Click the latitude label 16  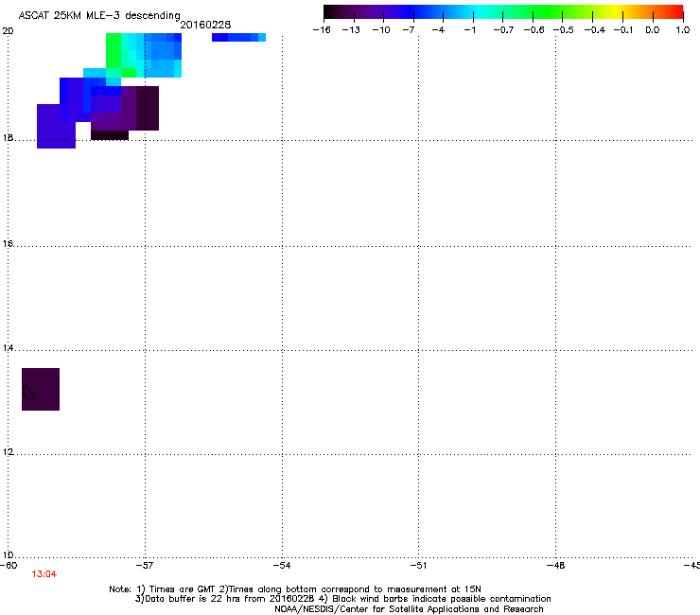(x=8, y=244)
